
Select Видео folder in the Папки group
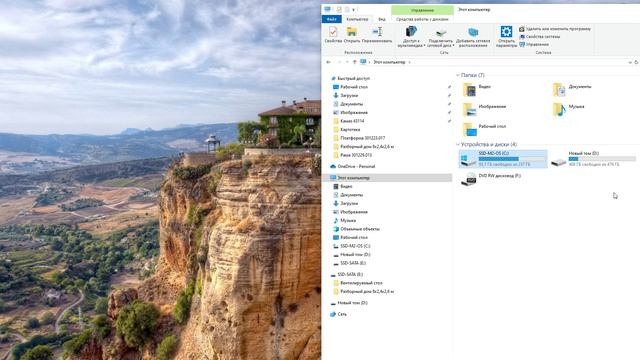point(477,89)
